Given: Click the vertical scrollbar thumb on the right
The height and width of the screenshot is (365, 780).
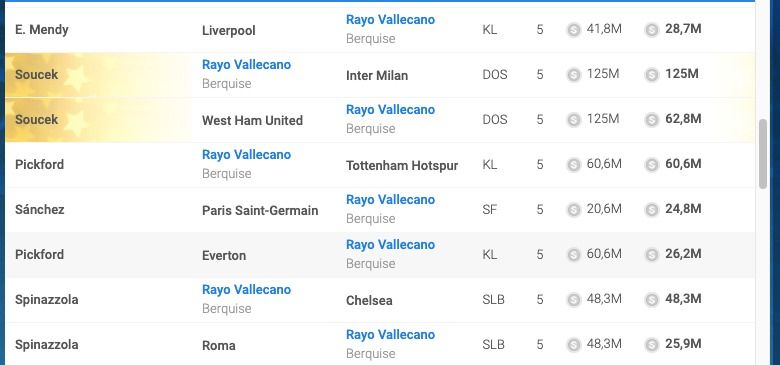Looking at the screenshot, I should pos(763,154).
